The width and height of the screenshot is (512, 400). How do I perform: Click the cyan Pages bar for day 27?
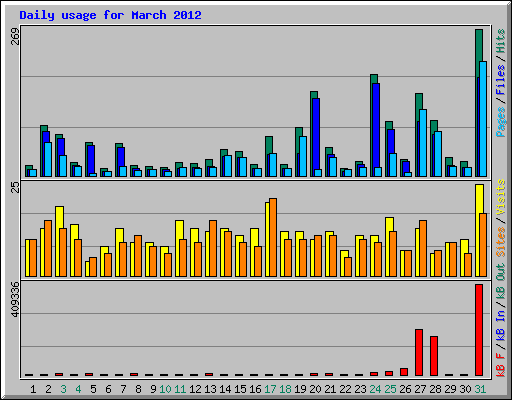(423, 143)
